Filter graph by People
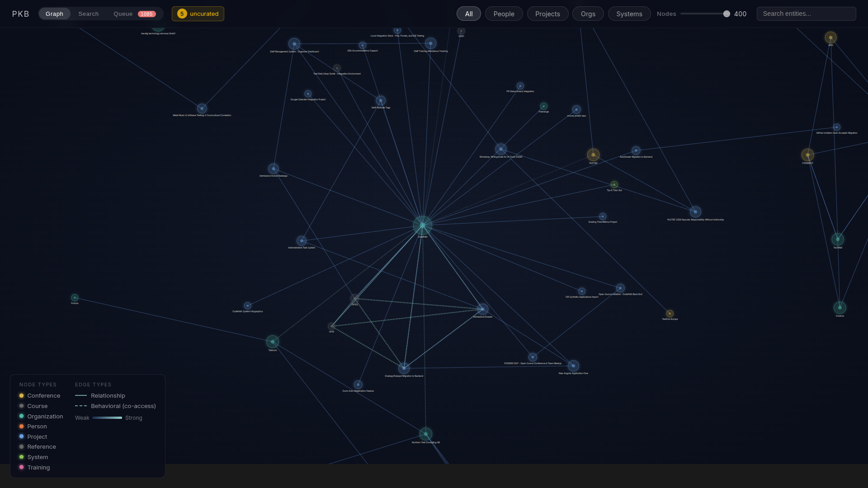Screen dimensions: 868x488 (x=504, y=14)
